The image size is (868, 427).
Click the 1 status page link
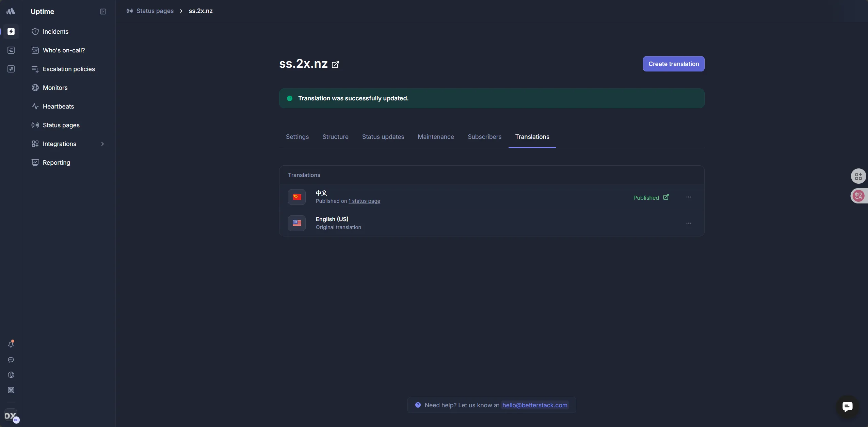click(x=364, y=201)
